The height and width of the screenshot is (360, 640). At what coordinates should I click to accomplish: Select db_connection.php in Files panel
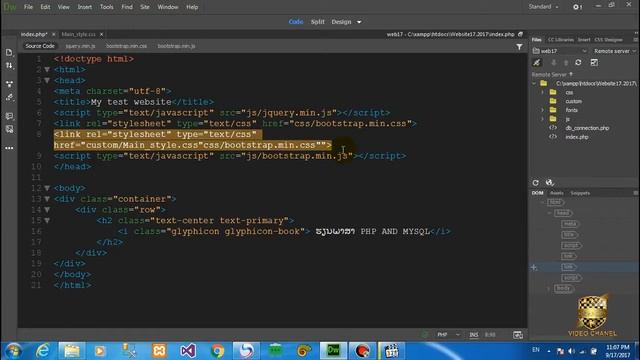point(587,128)
